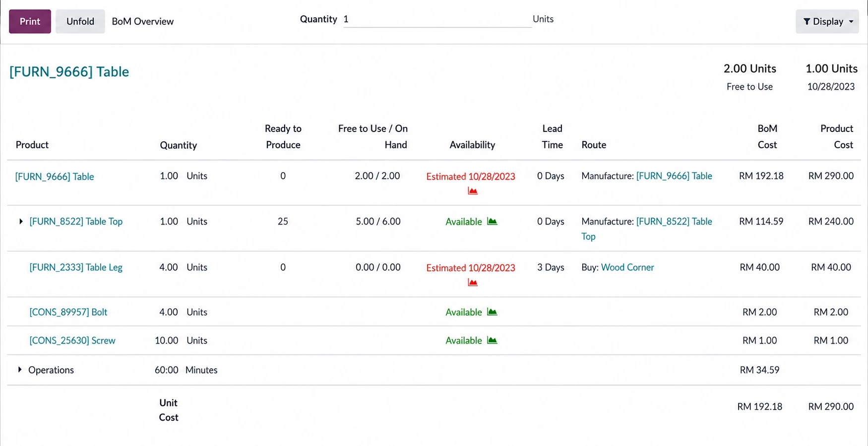Open the Display dropdown caret

[851, 21]
